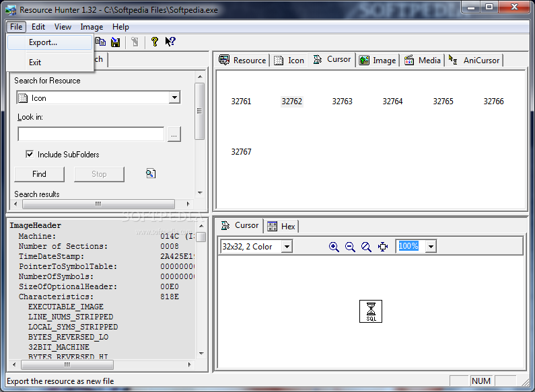Switch to the Image tab
The image size is (535, 392).
coord(378,61)
